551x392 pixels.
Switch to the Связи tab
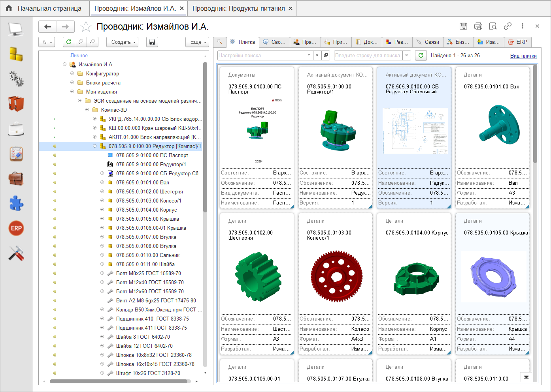pos(428,42)
